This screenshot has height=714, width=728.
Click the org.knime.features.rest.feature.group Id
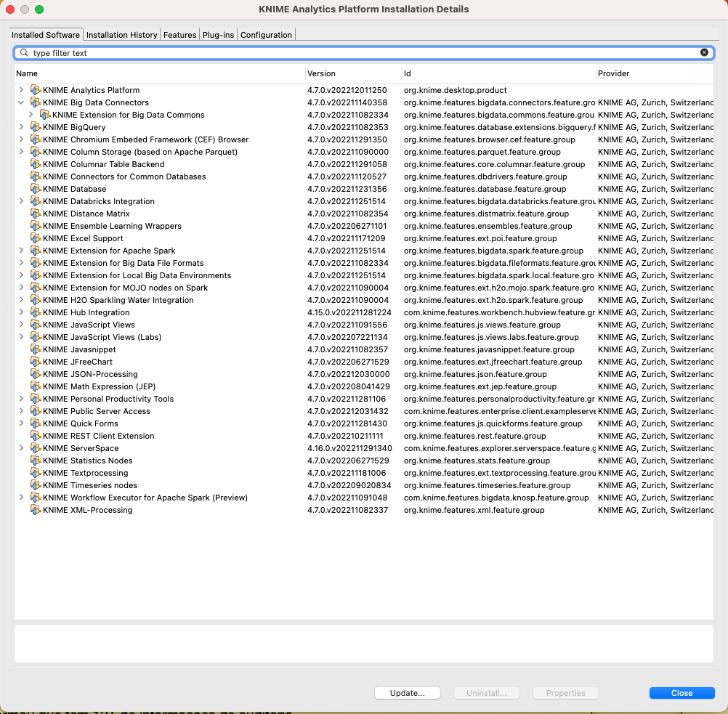point(474,436)
